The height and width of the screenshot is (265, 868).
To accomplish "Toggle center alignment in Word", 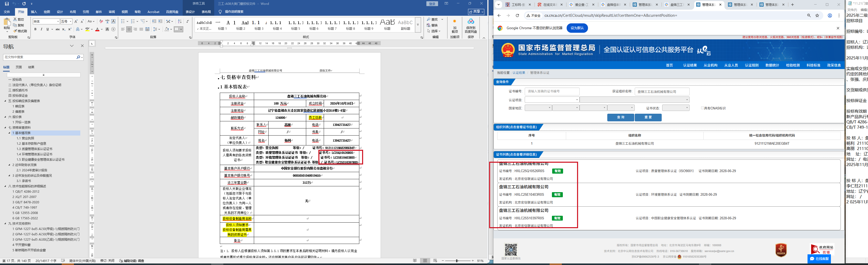I will point(129,29).
